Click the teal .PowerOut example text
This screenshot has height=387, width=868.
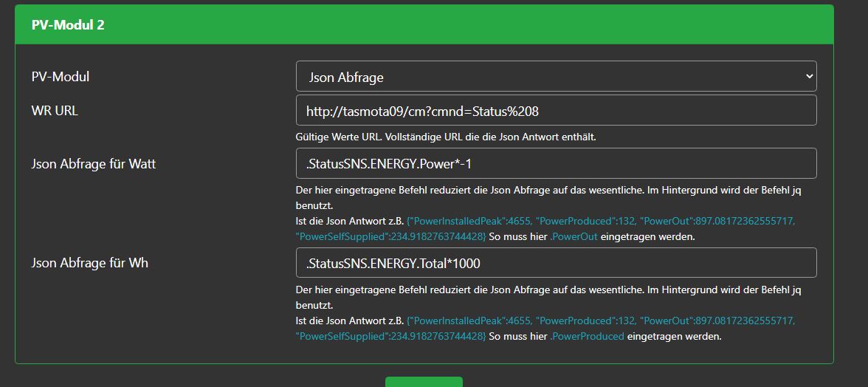click(x=573, y=237)
